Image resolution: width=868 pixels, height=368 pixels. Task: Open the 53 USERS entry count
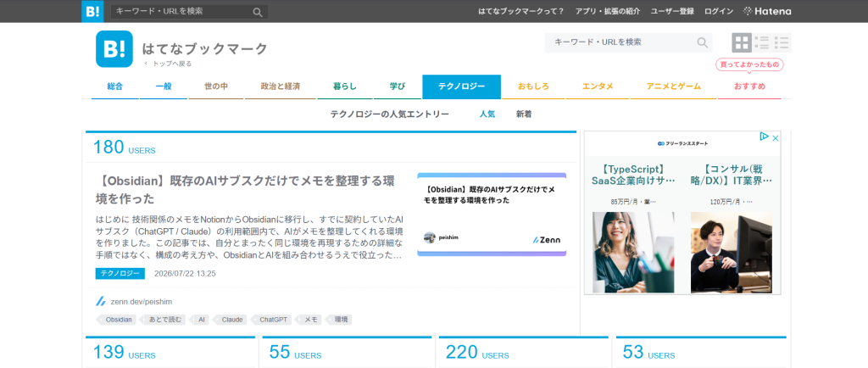point(648,353)
